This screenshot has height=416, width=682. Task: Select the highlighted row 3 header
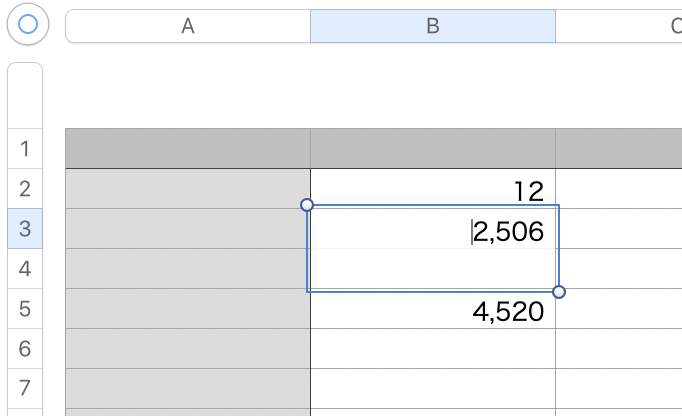pos(25,229)
